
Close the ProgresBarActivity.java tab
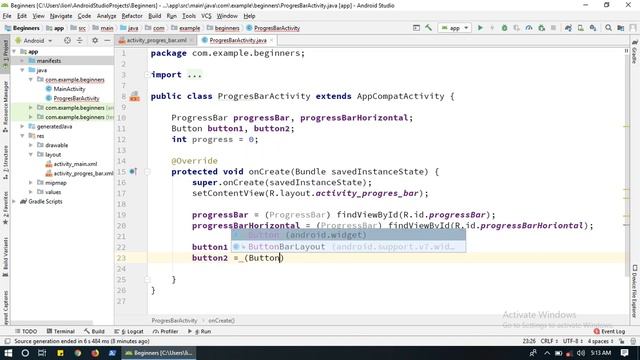[271, 40]
